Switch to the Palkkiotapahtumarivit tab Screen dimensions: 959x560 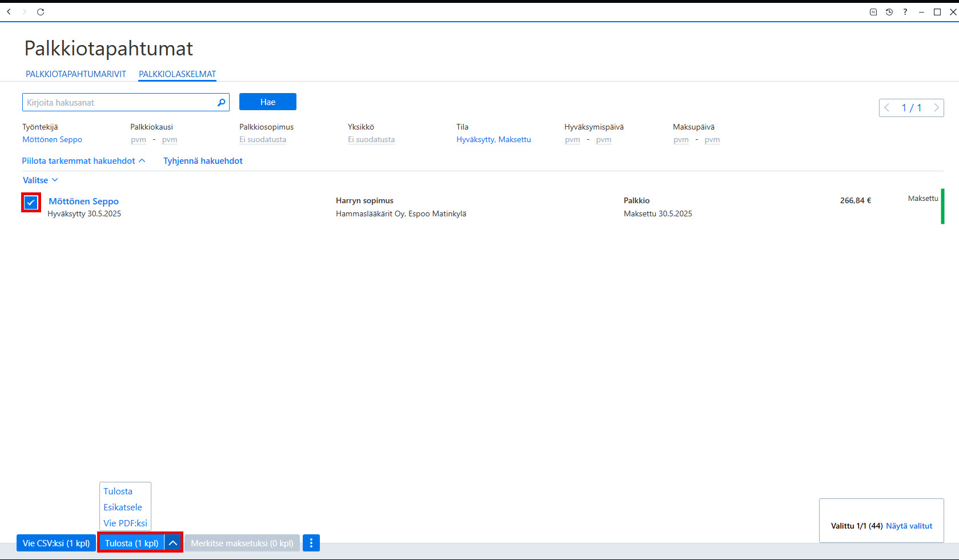point(76,74)
